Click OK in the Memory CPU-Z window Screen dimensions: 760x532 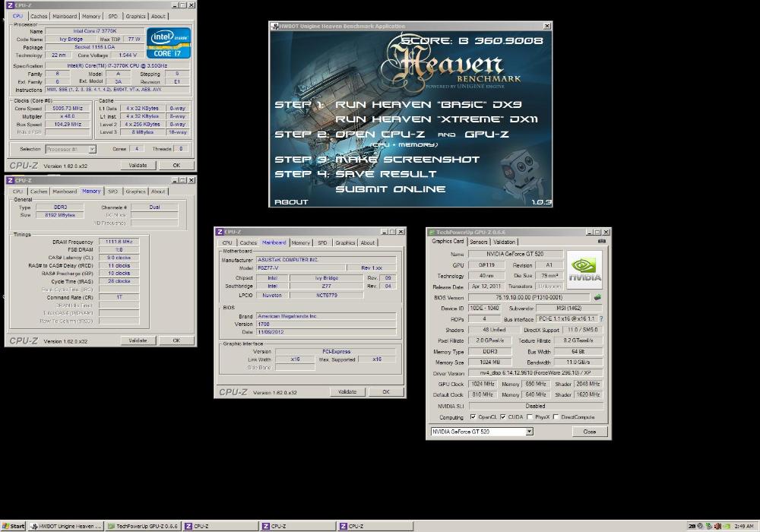point(176,340)
